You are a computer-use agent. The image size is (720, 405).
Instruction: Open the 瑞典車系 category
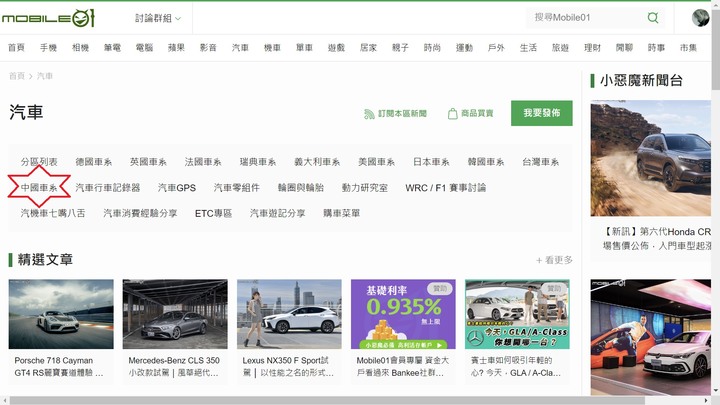[258, 162]
